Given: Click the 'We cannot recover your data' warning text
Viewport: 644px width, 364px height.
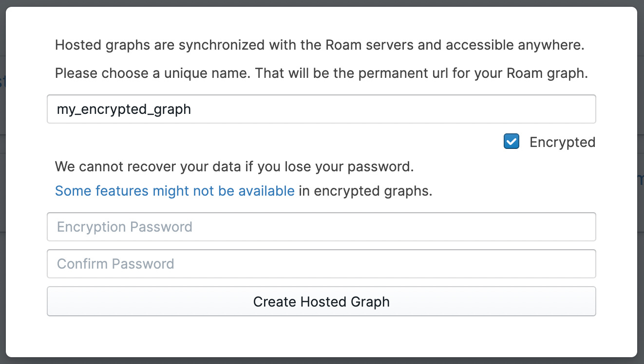Looking at the screenshot, I should coord(234,167).
